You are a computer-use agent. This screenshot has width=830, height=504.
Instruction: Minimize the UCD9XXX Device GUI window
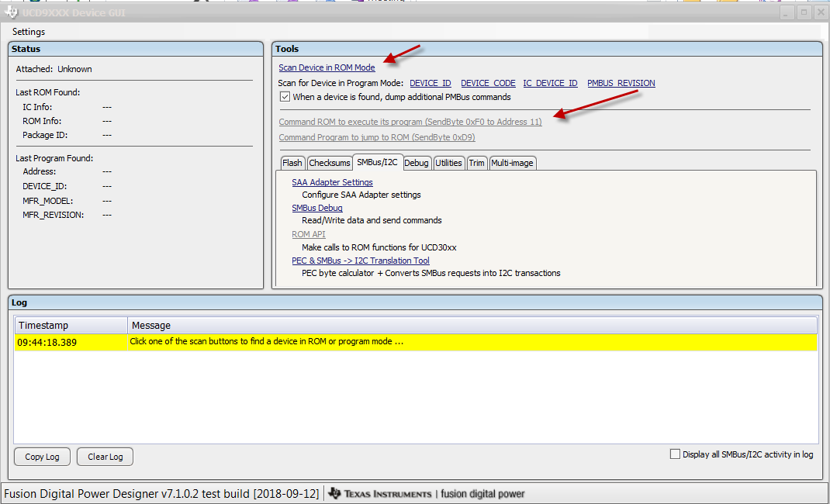[787, 12]
